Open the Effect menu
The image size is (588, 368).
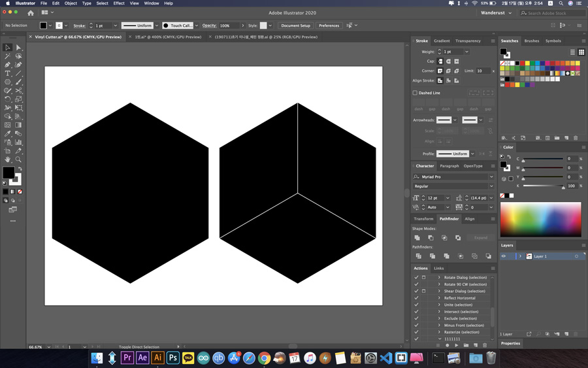coord(118,3)
